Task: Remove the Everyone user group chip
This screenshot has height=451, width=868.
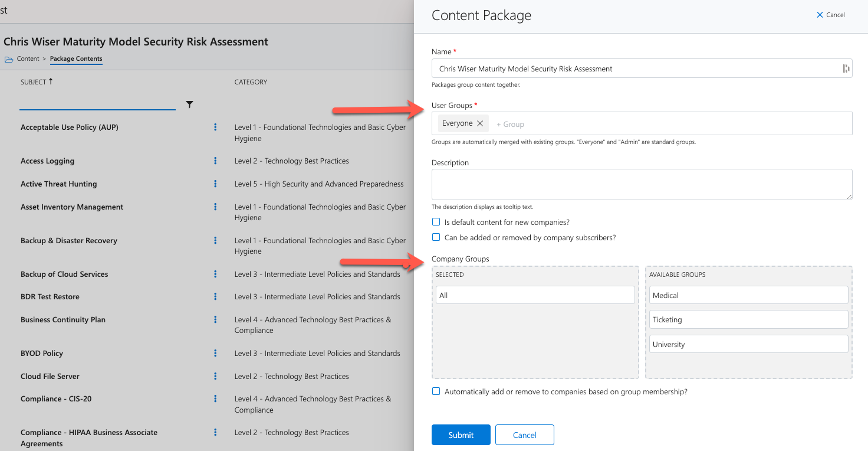Action: [x=480, y=123]
